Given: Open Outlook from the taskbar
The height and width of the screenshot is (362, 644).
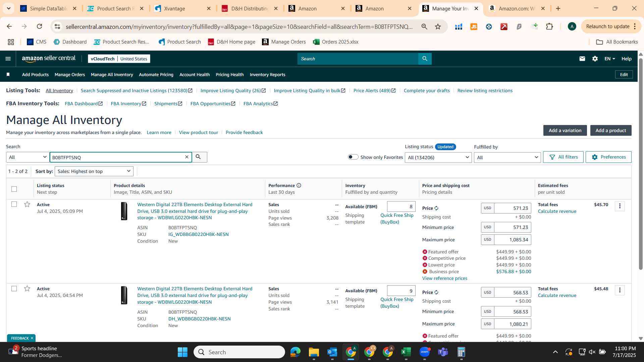Looking at the screenshot, I should (332, 352).
